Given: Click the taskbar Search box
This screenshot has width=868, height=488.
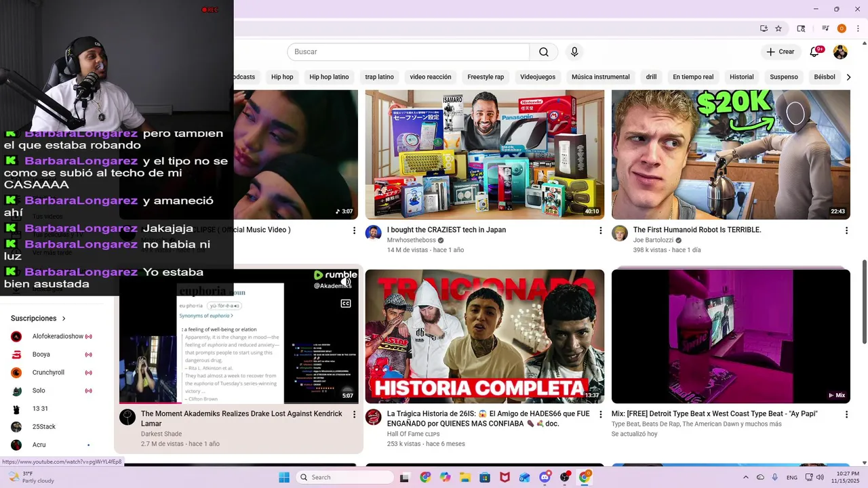Looking at the screenshot, I should (x=344, y=477).
